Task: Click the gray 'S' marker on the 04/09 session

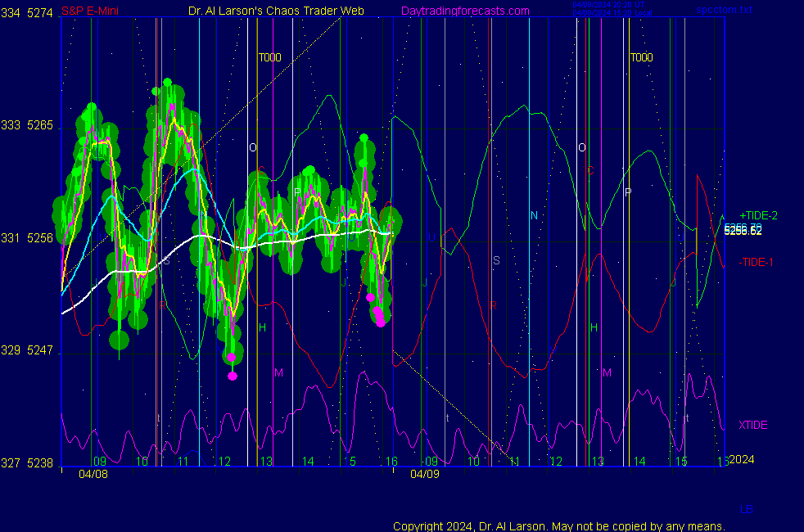Action: (x=496, y=260)
